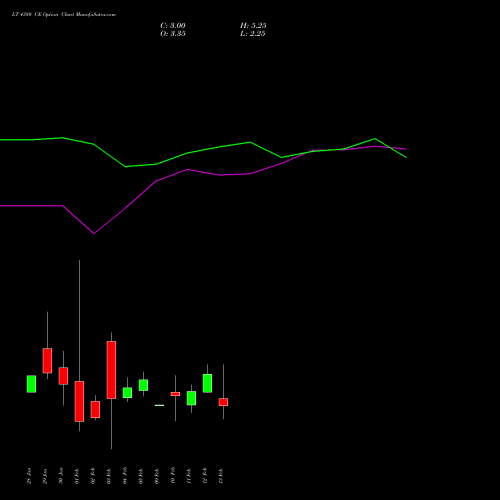This screenshot has width=500, height=500.
Task: Select the small red candle above 02 Feb
Action: click(95, 409)
